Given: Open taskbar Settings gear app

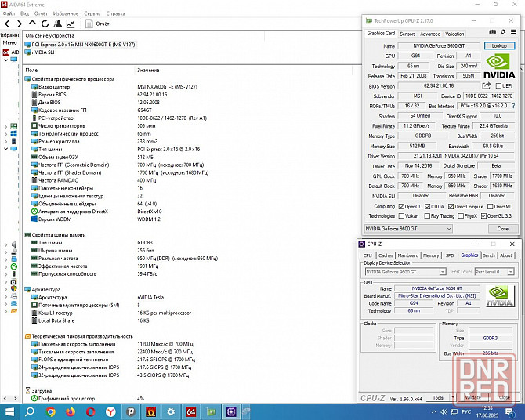Looking at the screenshot, I should pyautogui.click(x=171, y=411).
